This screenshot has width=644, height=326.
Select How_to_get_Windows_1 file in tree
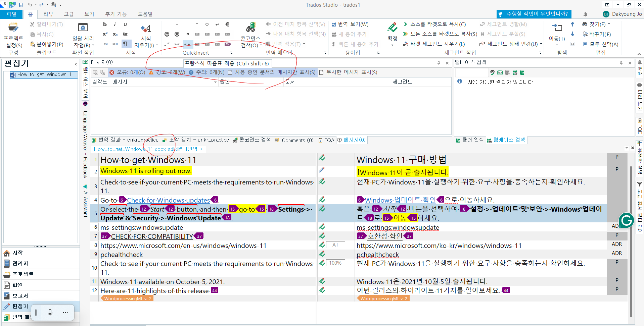click(x=44, y=74)
